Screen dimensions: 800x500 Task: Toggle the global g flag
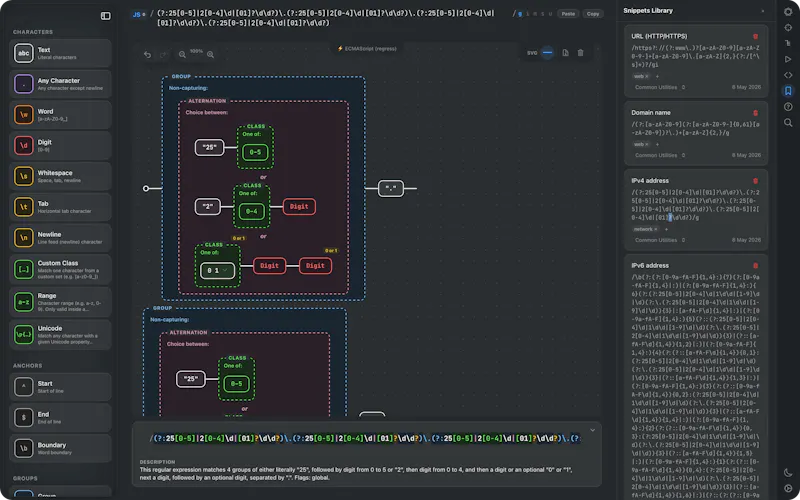pyautogui.click(x=520, y=14)
